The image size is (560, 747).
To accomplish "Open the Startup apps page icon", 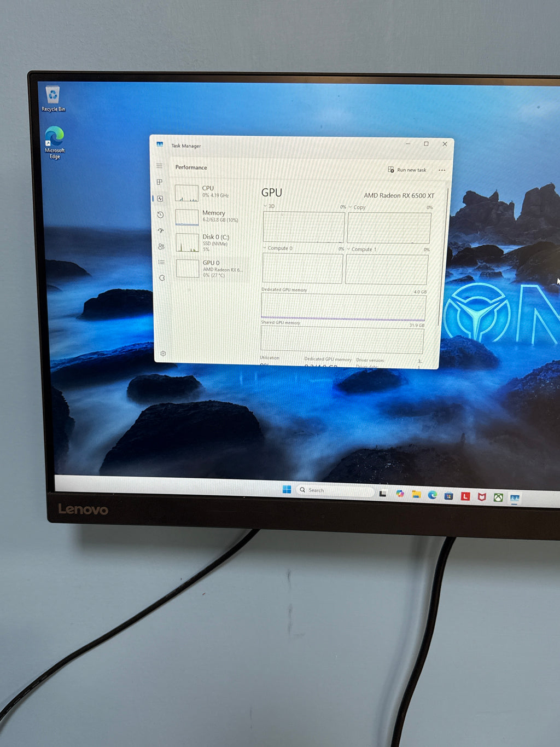I will click(x=161, y=230).
